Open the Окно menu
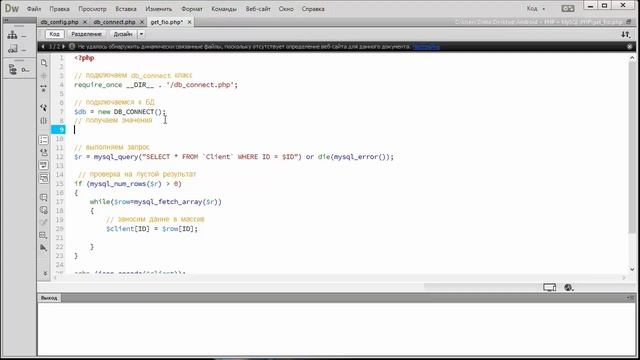Screen dimensions: 640x360 [286, 9]
